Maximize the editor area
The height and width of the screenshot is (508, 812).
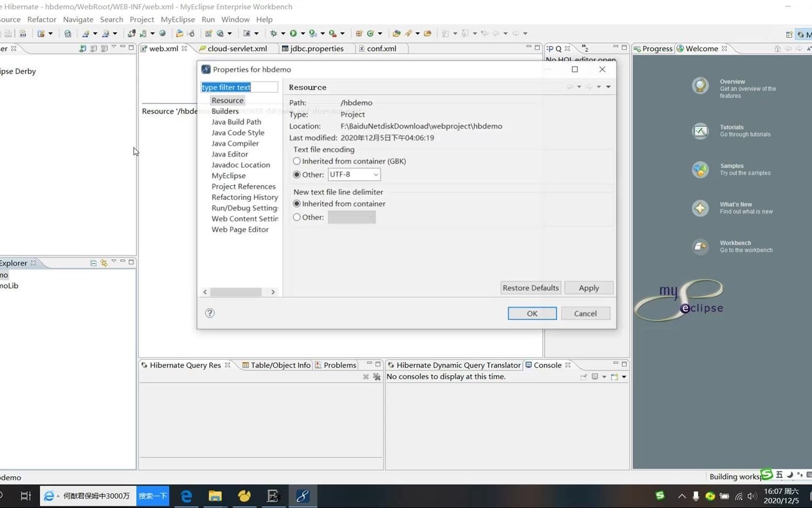pos(537,47)
